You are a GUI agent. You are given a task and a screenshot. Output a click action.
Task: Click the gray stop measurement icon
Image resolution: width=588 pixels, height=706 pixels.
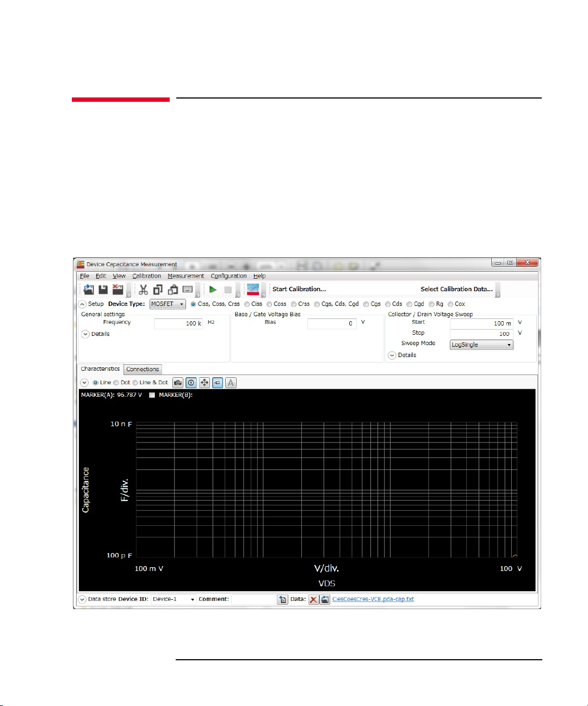[x=228, y=290]
